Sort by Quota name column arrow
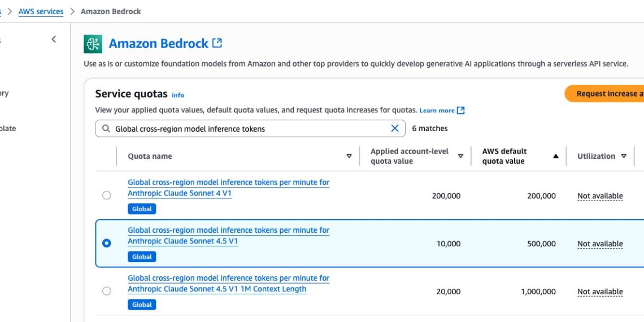The width and height of the screenshot is (644, 322). click(349, 156)
